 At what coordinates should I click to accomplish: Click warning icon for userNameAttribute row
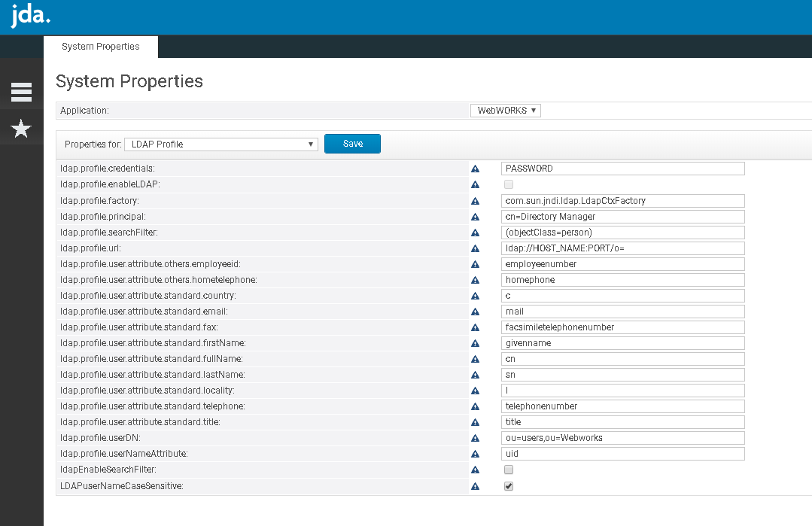(x=475, y=454)
